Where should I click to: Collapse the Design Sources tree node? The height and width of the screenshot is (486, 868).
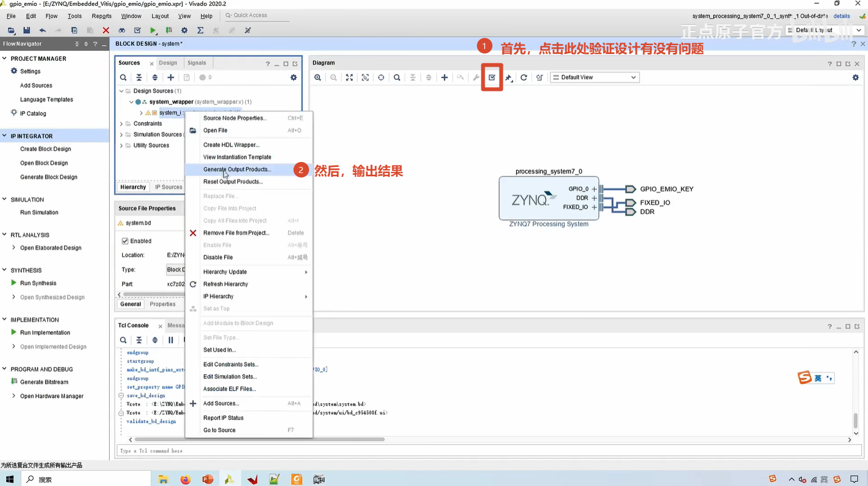[122, 91]
